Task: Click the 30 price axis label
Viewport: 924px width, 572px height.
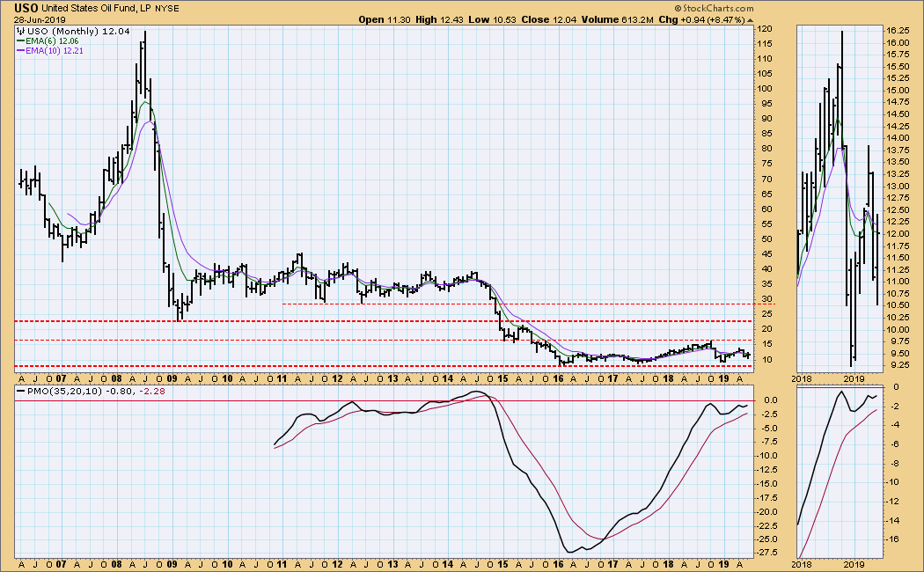Action: [766, 299]
